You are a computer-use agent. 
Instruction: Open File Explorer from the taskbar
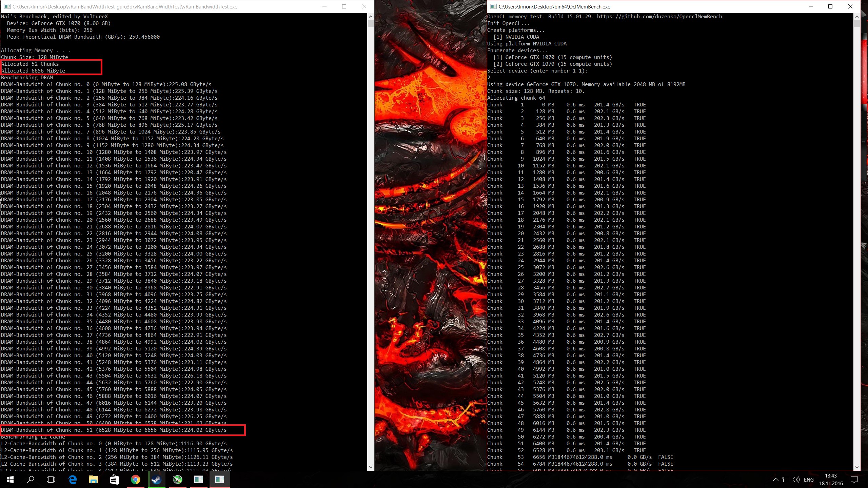[x=93, y=480]
